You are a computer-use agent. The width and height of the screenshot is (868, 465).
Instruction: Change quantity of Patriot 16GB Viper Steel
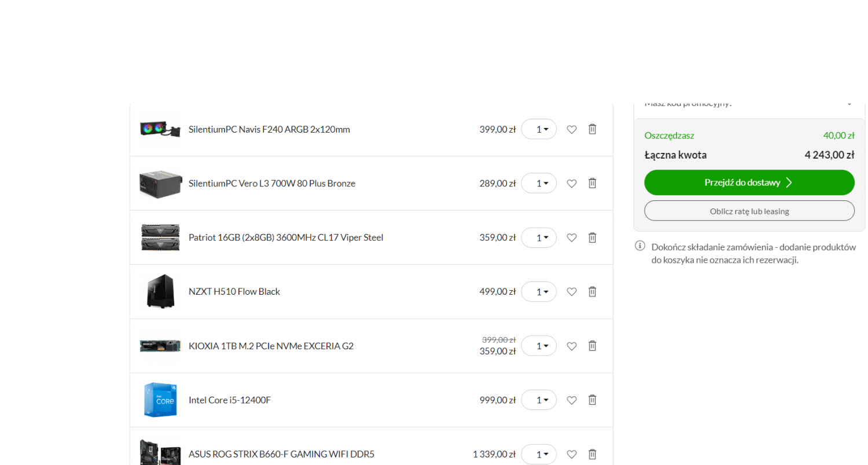[x=539, y=237]
